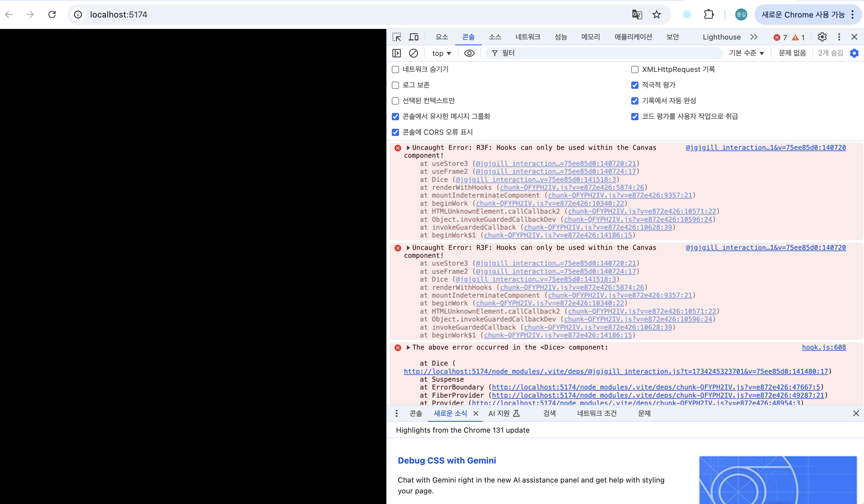The image size is (864, 504).
Task: Select 기본 수준 log level dropdown
Action: pyautogui.click(x=744, y=54)
